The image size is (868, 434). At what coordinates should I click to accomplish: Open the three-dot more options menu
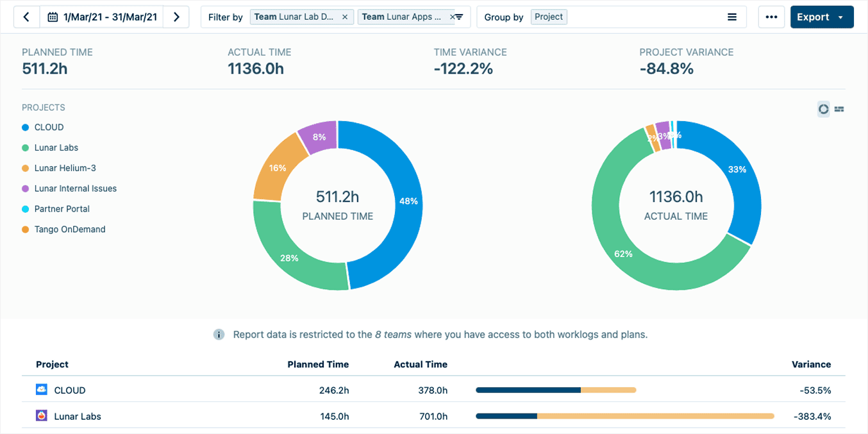tap(771, 17)
